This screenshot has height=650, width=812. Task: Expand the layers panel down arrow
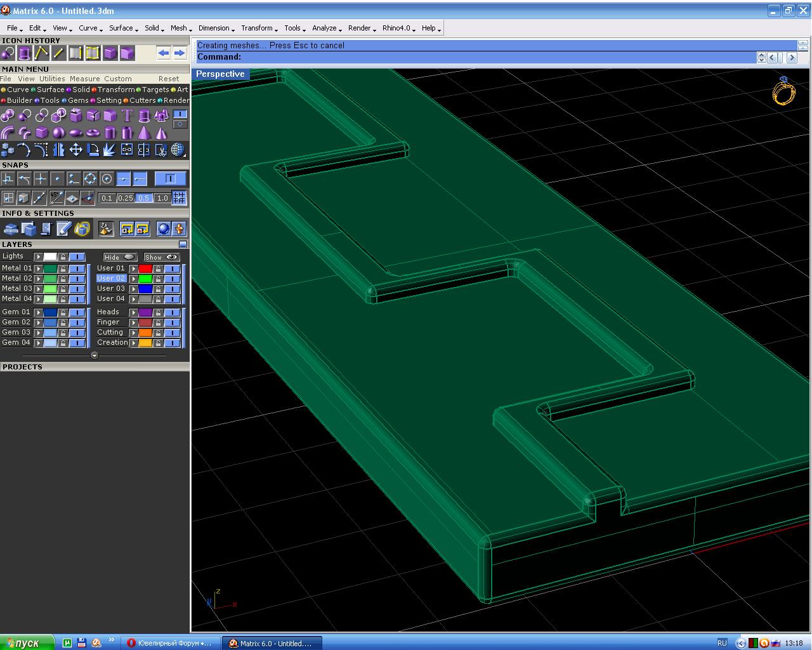coord(95,355)
